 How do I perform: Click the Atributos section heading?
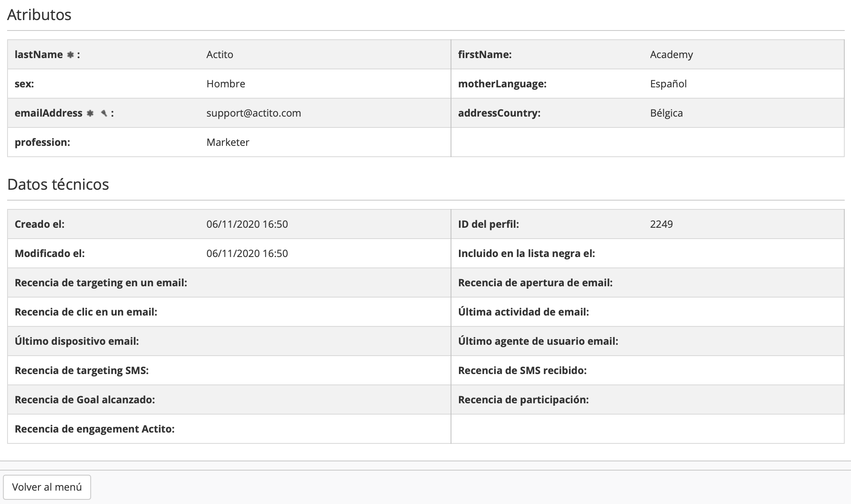point(39,15)
